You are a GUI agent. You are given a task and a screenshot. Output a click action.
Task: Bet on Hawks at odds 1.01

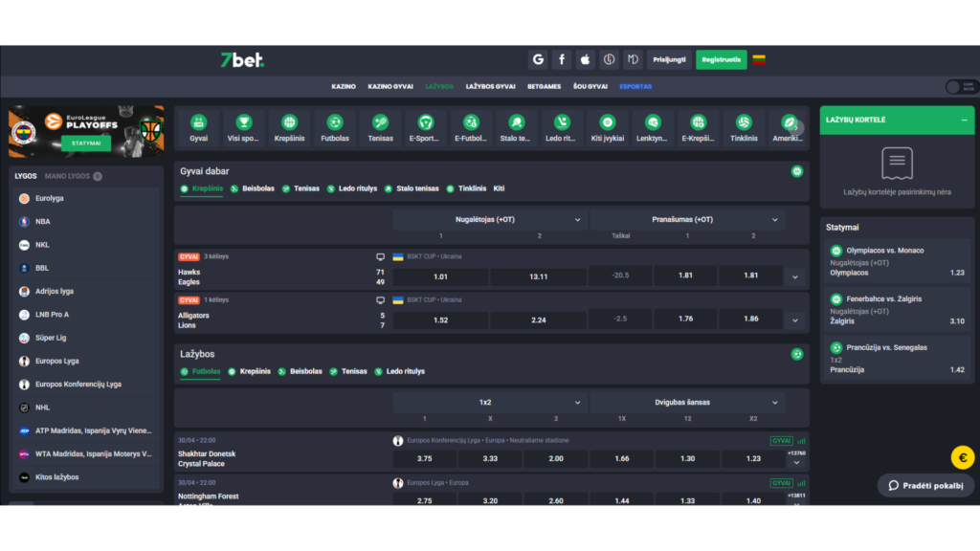[440, 276]
